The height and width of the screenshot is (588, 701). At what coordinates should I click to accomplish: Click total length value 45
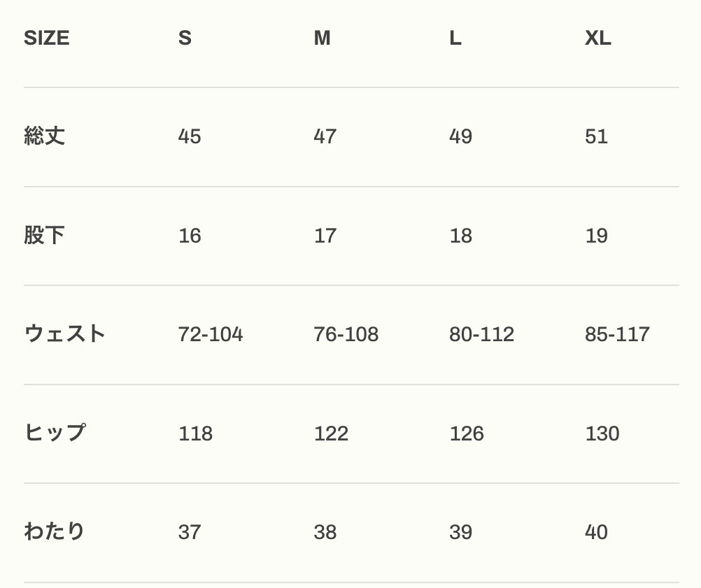(x=190, y=136)
